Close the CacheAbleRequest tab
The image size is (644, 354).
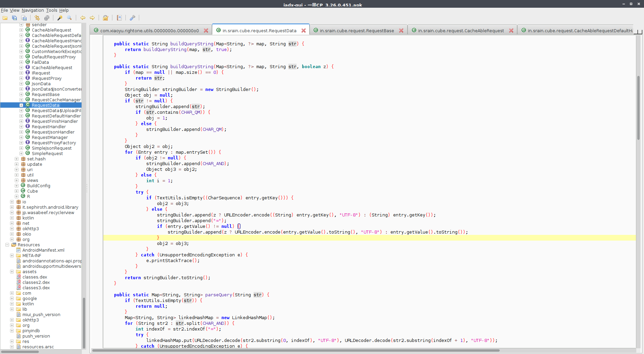511,31
